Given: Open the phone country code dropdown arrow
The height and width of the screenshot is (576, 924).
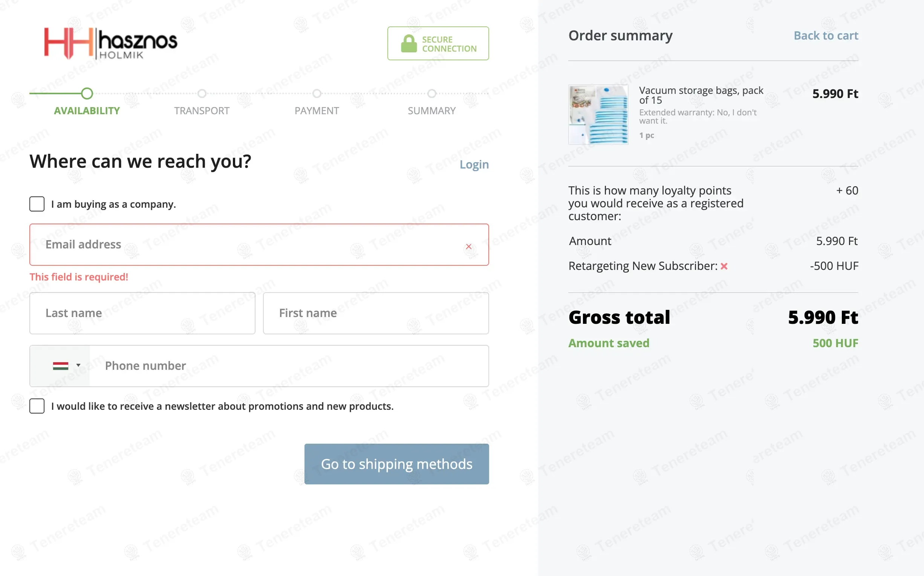Looking at the screenshot, I should (78, 365).
